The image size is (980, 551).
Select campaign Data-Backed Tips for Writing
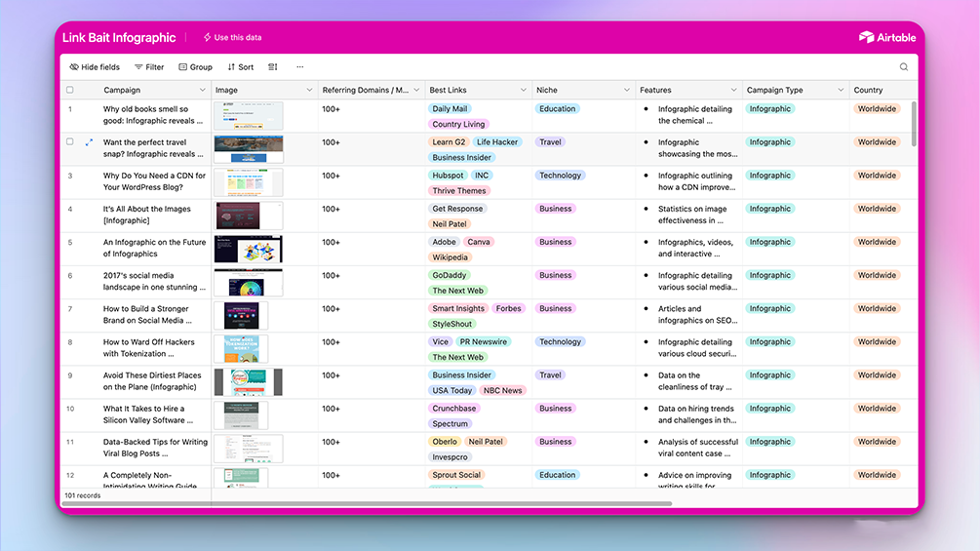click(x=155, y=448)
